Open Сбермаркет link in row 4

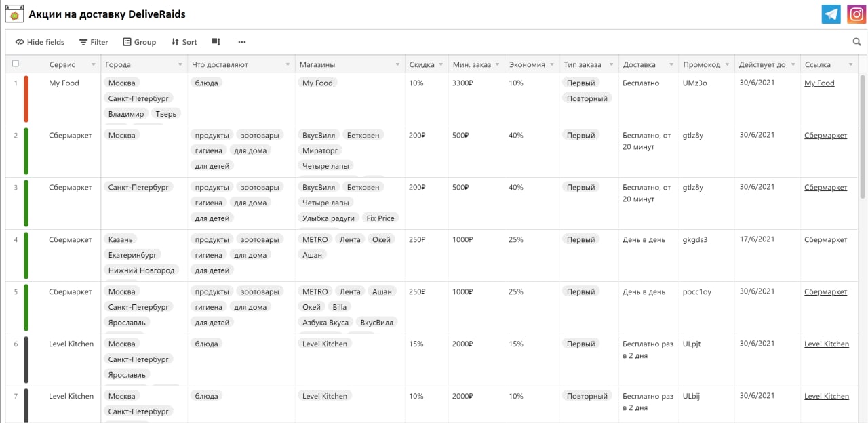[x=825, y=240]
